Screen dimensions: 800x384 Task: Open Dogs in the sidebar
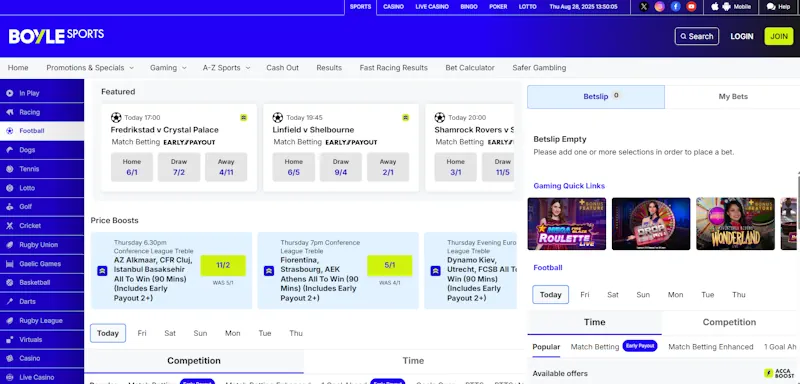(42, 150)
